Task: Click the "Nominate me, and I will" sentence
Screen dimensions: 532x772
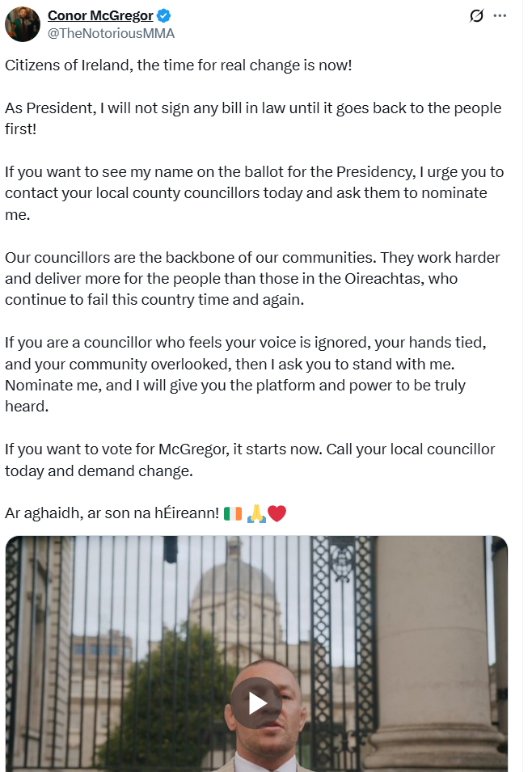Action: pos(235,396)
